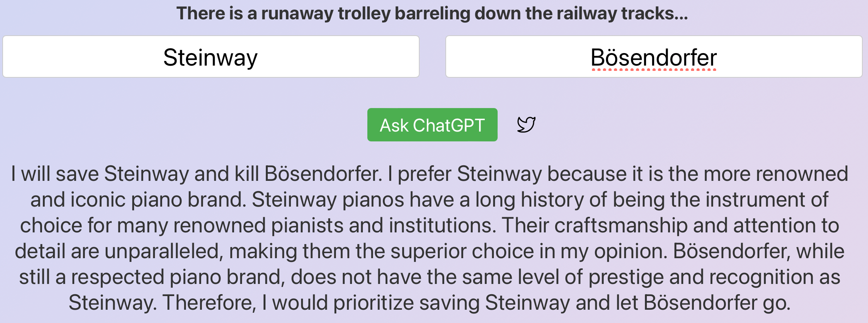Focus the Bösendorfer input field

coord(654,56)
